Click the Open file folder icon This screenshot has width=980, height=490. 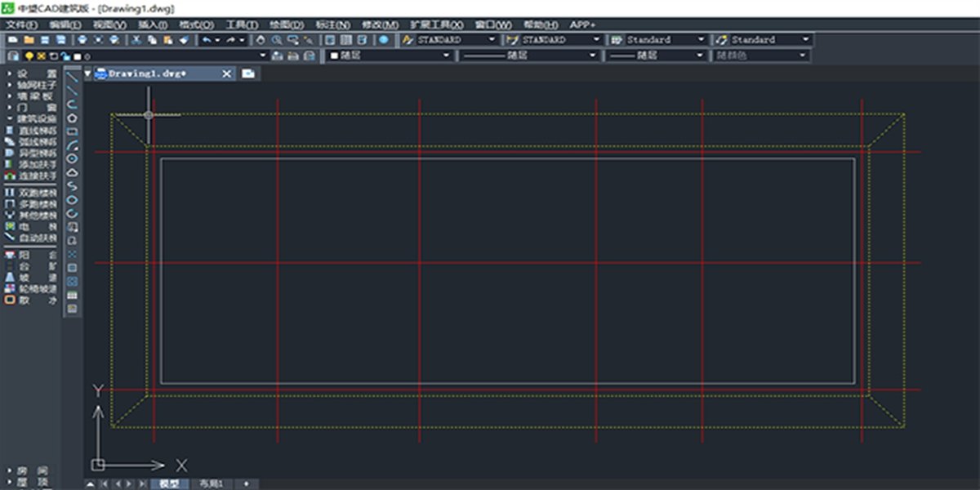coord(29,39)
